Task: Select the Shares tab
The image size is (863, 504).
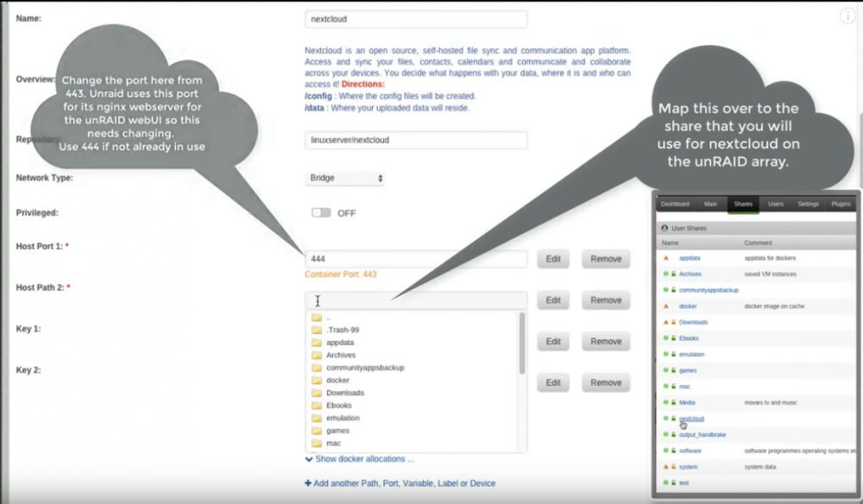Action: (743, 205)
